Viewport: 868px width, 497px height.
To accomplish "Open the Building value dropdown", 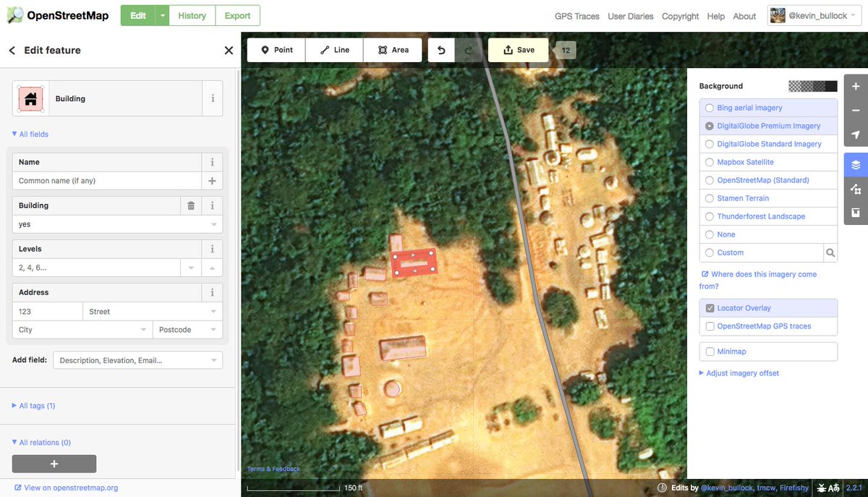I will pos(213,224).
